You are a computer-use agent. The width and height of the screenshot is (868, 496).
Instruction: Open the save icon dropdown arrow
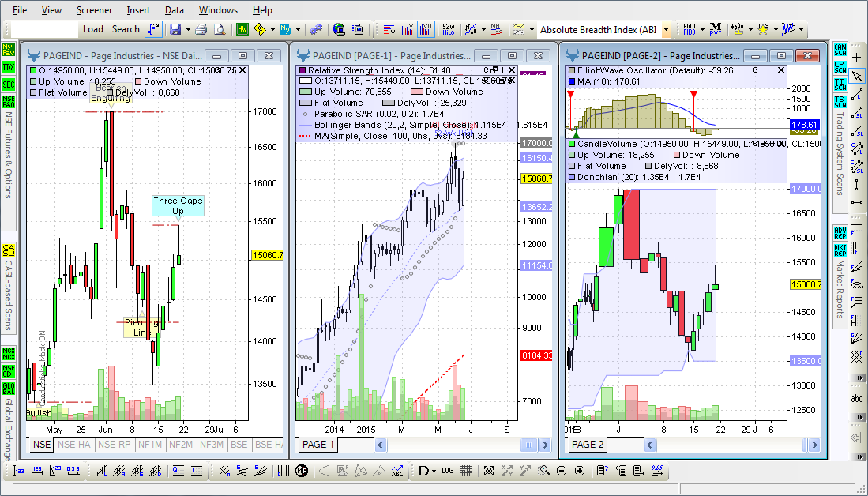pos(188,30)
